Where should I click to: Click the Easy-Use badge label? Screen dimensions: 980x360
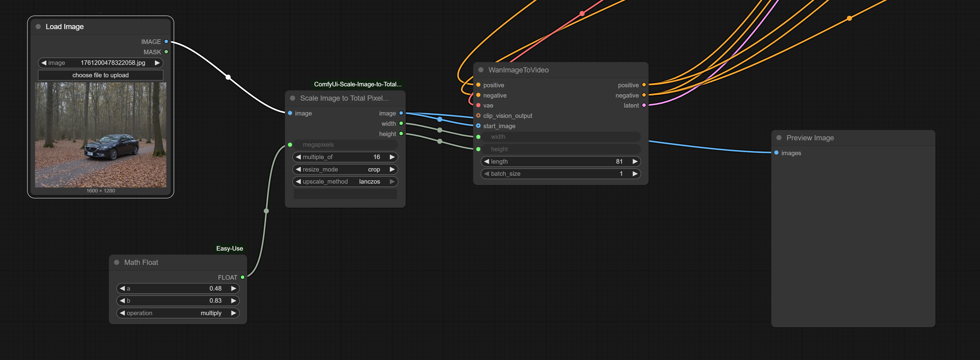[229, 248]
